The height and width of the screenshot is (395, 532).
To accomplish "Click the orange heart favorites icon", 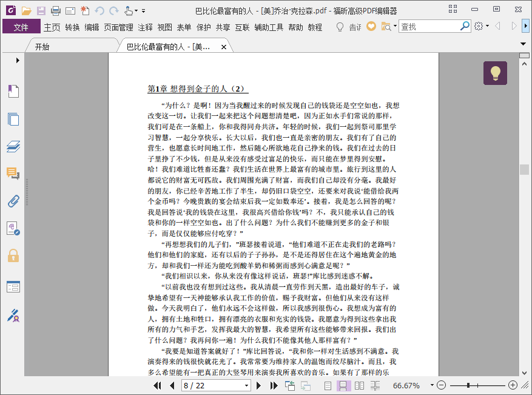I will tap(371, 26).
